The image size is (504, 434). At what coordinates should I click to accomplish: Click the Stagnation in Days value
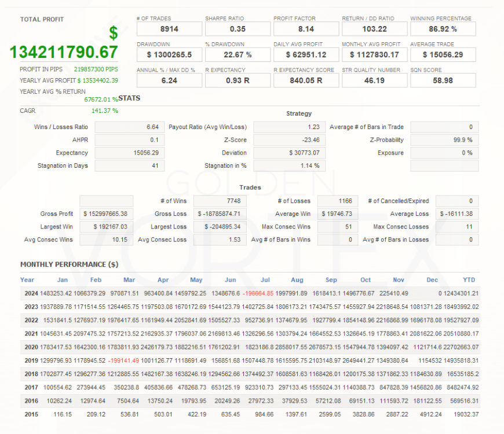[x=129, y=166]
